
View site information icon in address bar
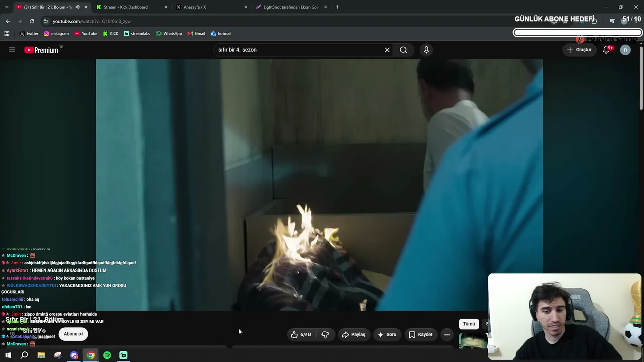pos(46,21)
